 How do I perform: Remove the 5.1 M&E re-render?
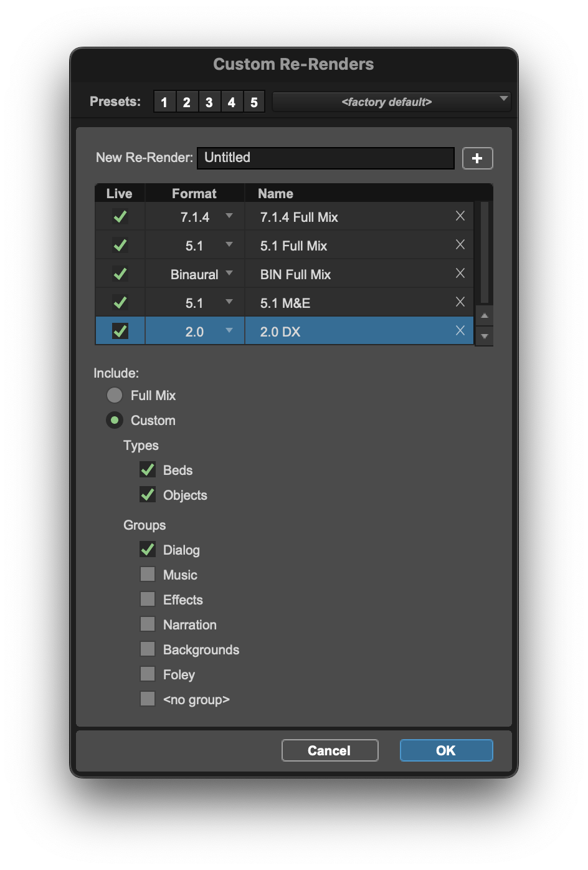tap(460, 302)
